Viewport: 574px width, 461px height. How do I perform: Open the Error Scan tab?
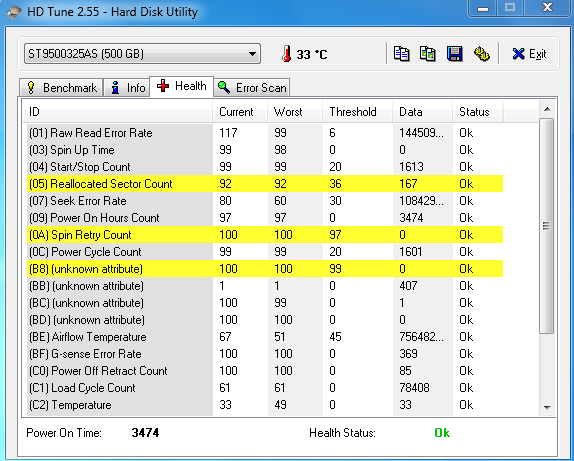click(252, 88)
